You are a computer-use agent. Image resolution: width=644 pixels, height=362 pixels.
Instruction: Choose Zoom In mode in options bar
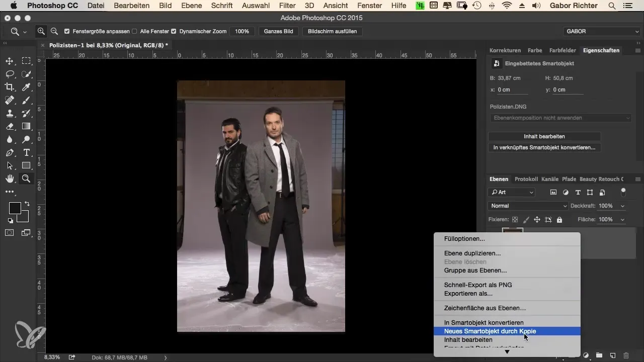pos(41,31)
